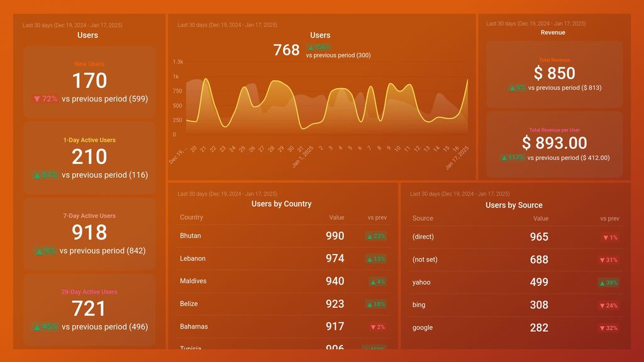The height and width of the screenshot is (362, 644).
Task: Click the 32% decrease badge for google
Action: [609, 328]
